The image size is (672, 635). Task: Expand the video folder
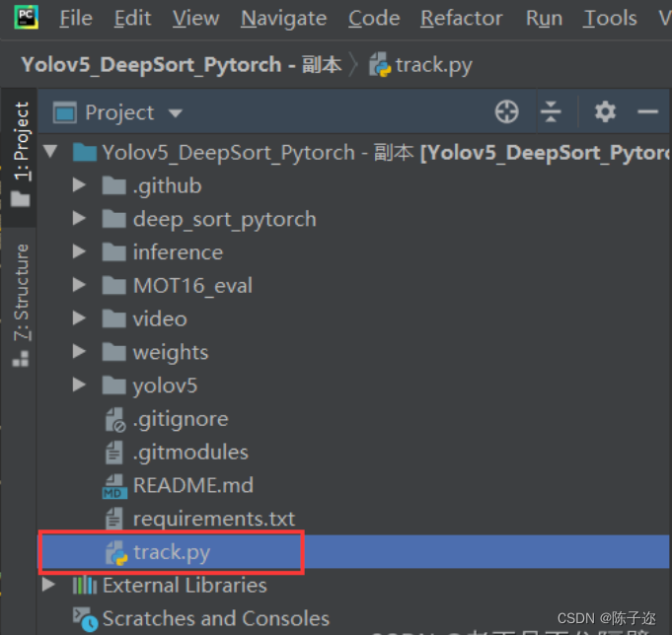(79, 318)
